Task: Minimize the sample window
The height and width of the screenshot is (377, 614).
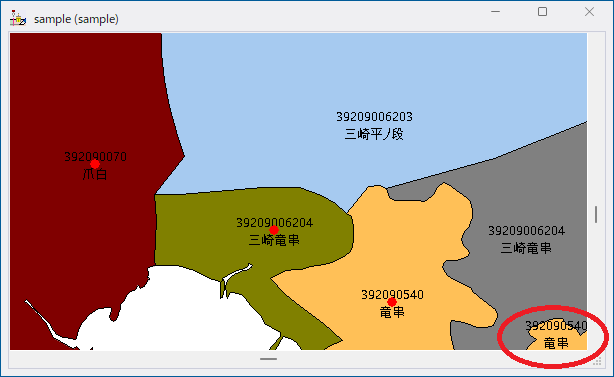Action: (495, 12)
